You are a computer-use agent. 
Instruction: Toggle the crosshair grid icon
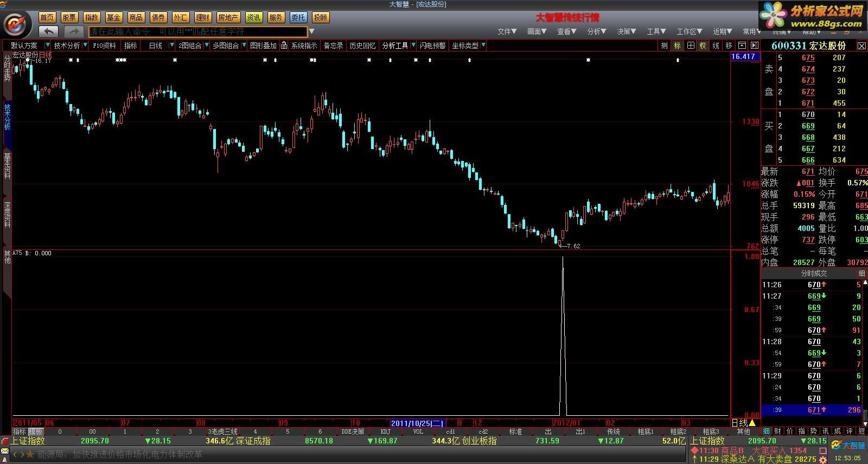[x=691, y=46]
